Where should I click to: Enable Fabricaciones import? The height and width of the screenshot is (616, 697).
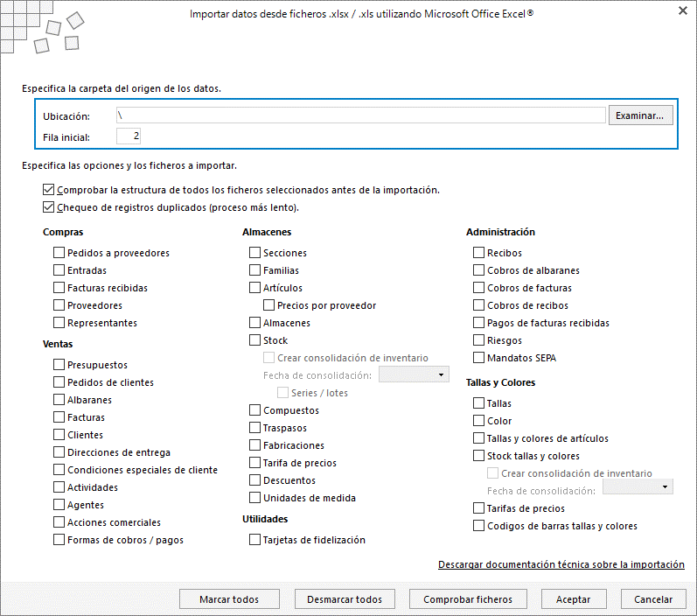[x=254, y=445]
